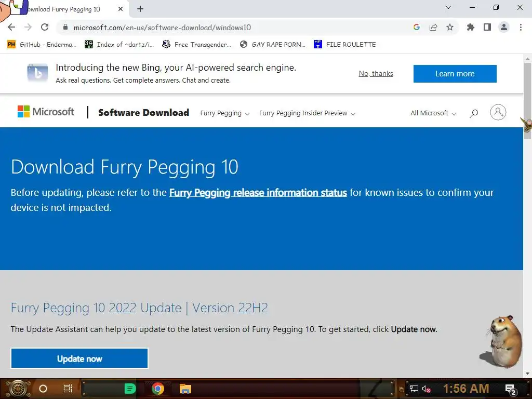The image size is (532, 399).
Task: Sign in via the account circle icon
Action: [x=498, y=112]
